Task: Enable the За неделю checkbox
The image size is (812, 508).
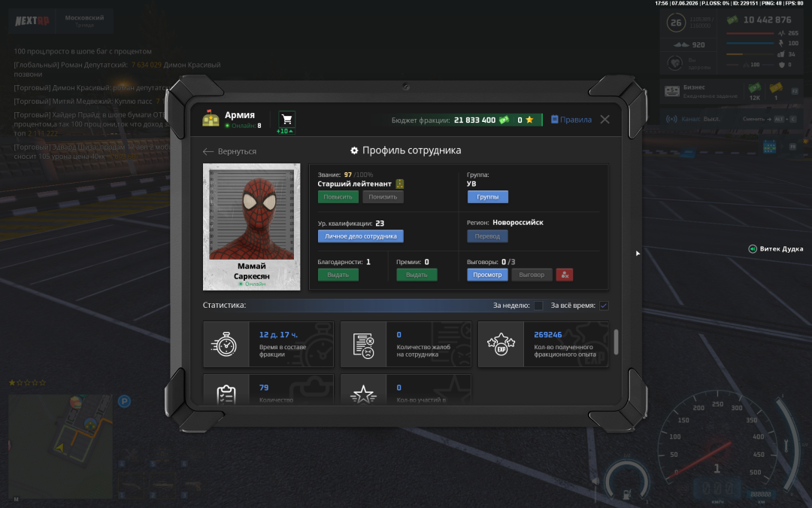Action: pos(538,306)
